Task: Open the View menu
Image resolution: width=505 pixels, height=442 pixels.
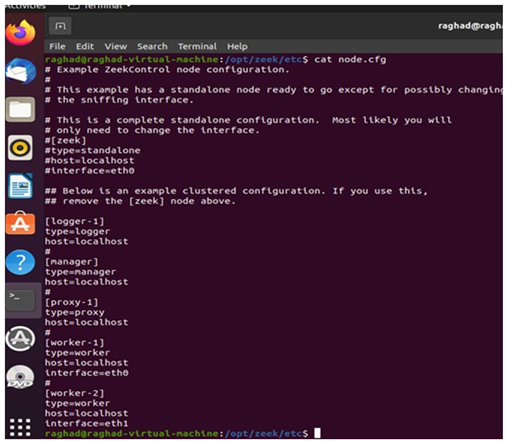Action: coord(116,46)
